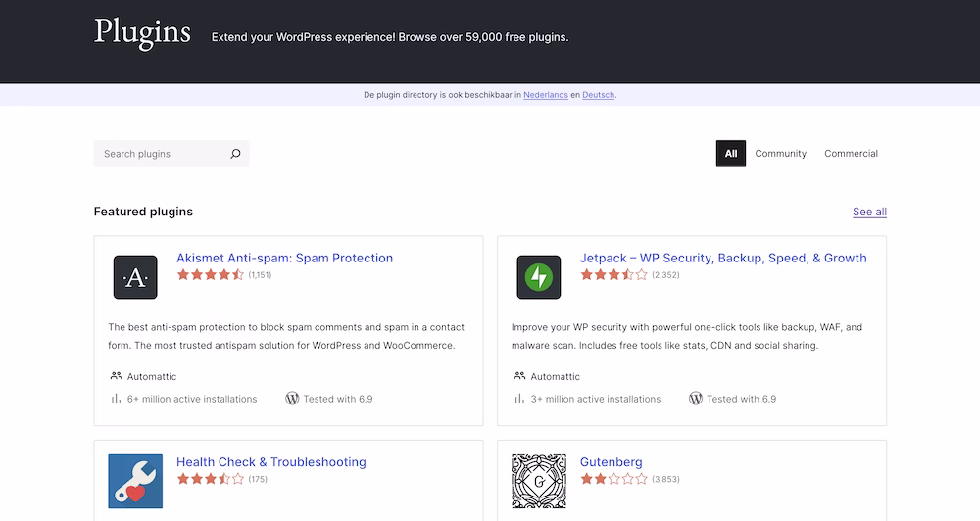Viewport: 980px width, 521px height.
Task: Click Jetpack WP security description paragraph
Action: click(x=687, y=336)
